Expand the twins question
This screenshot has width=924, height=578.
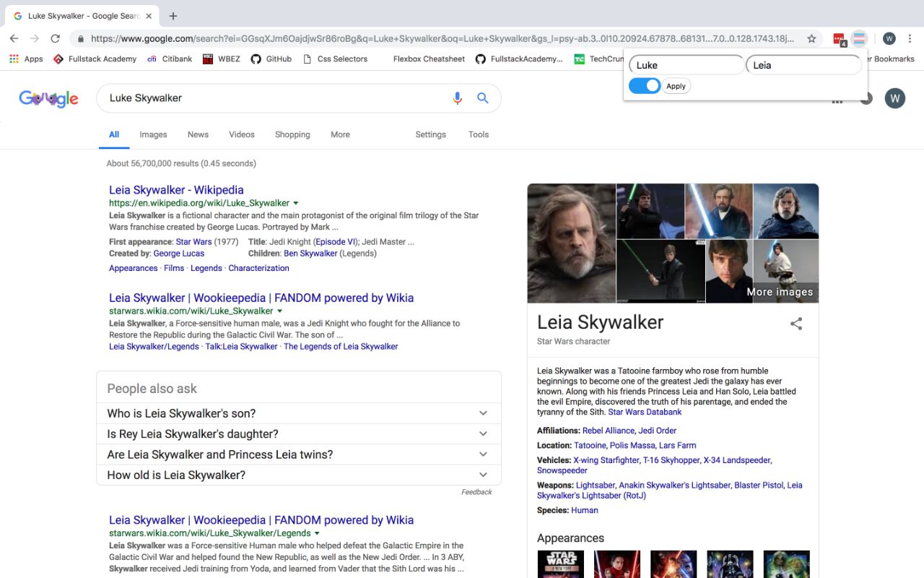pos(299,454)
